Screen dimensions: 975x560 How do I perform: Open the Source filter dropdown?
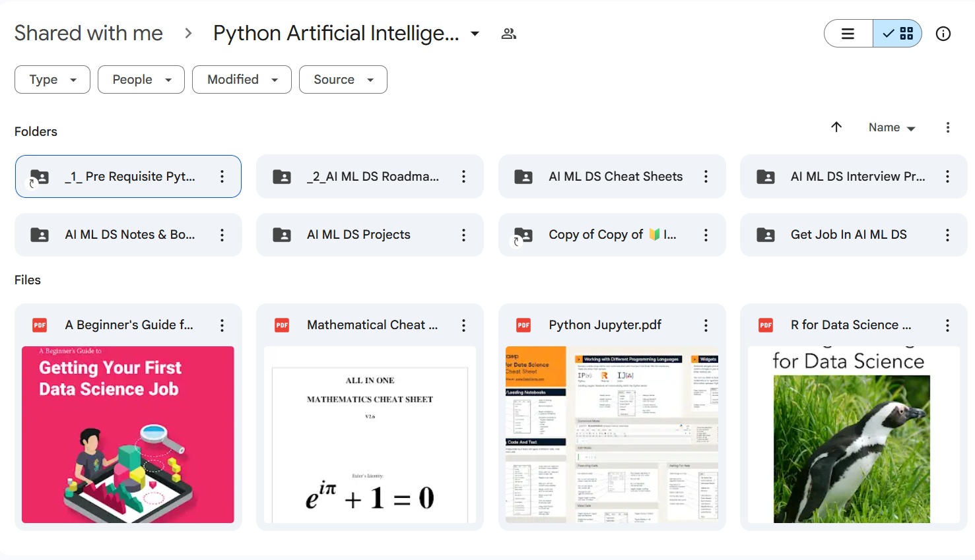point(343,80)
